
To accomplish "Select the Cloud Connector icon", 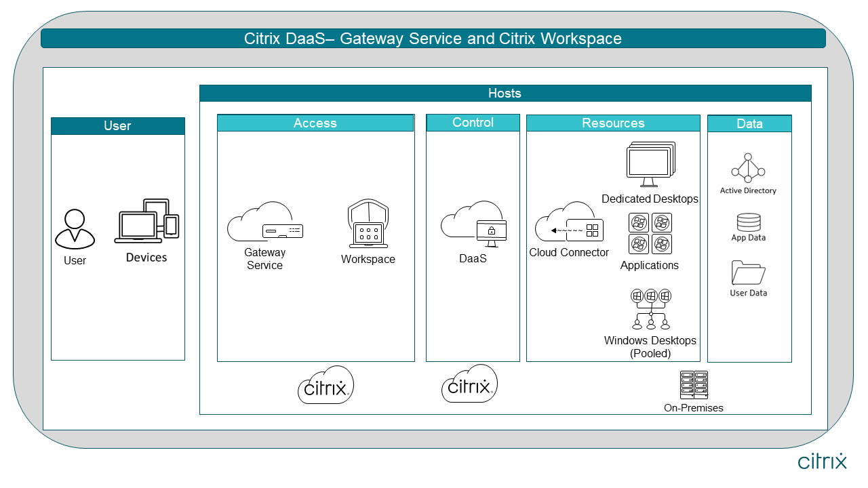I will (569, 222).
